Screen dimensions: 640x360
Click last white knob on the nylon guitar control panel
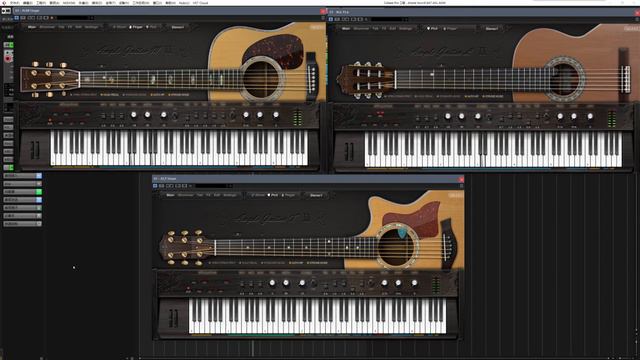tap(590, 116)
